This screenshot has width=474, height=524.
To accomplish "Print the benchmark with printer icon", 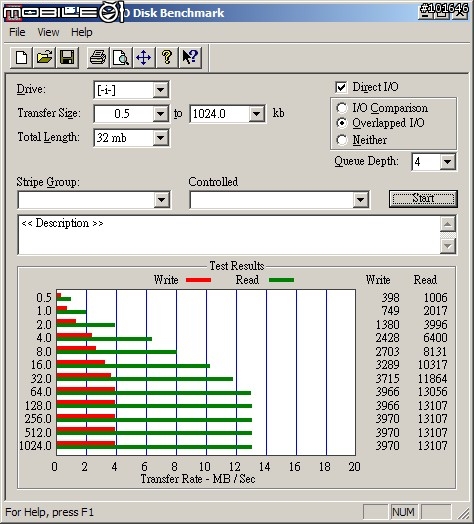I will tap(98, 57).
